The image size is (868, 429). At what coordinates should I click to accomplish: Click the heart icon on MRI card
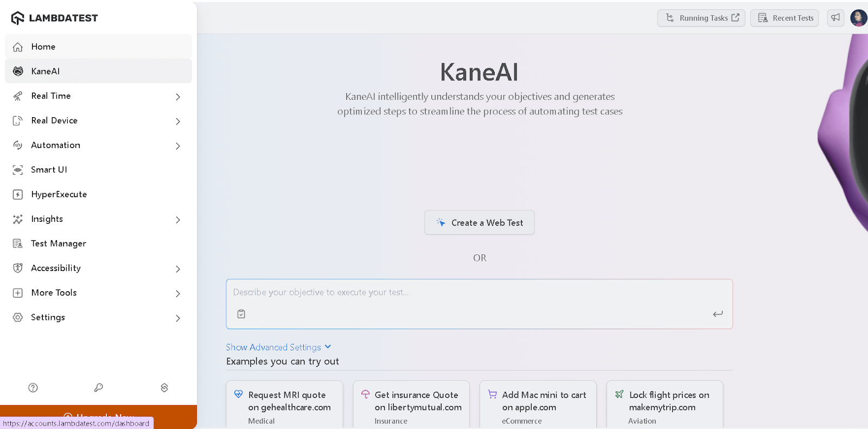coord(239,394)
